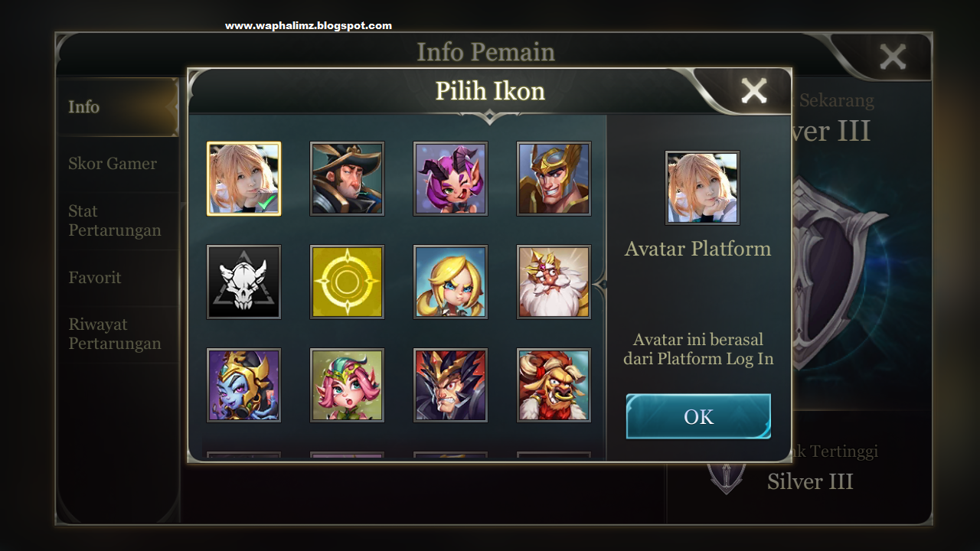Click the avatar preview in right panel
980x551 pixels.
tap(702, 187)
